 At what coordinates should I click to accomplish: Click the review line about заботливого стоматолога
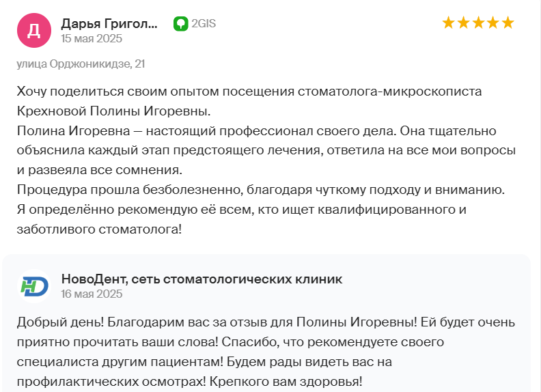click(99, 229)
